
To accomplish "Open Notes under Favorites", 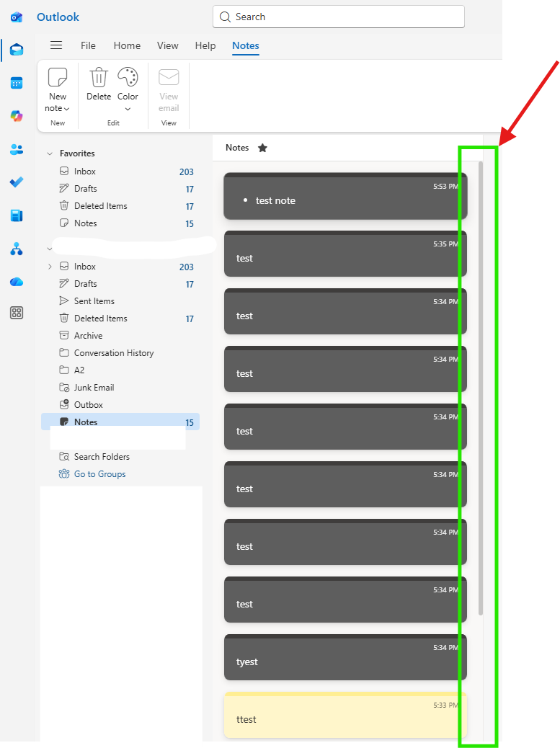I will (120, 223).
